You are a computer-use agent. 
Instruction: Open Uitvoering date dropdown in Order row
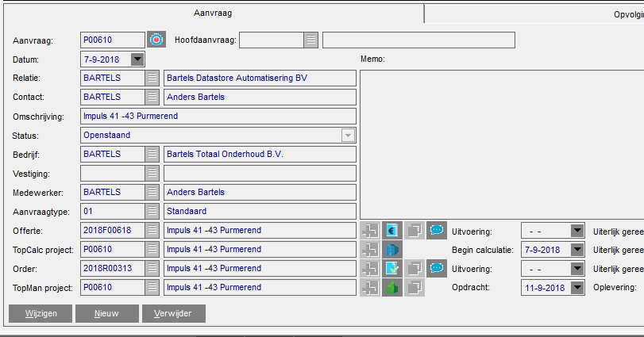click(x=577, y=269)
